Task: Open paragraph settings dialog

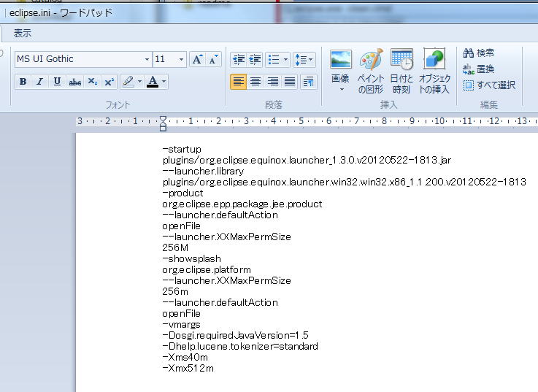Action: click(x=308, y=82)
